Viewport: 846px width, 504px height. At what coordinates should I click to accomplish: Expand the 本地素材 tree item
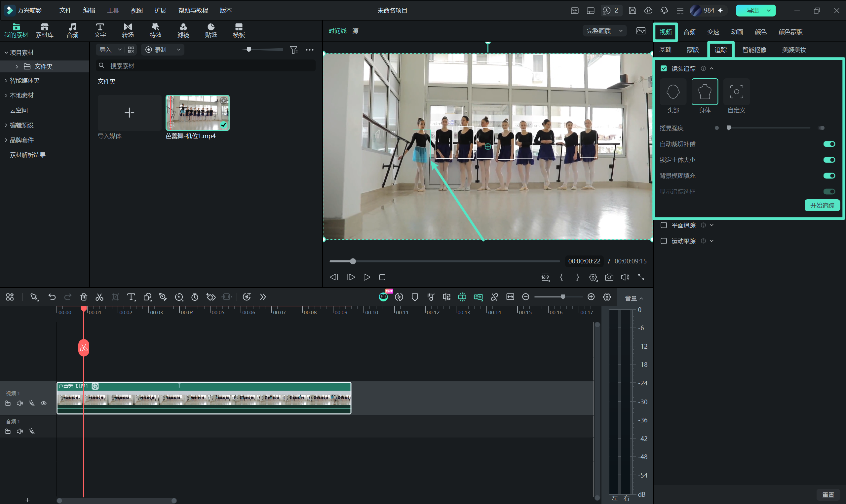pos(6,96)
